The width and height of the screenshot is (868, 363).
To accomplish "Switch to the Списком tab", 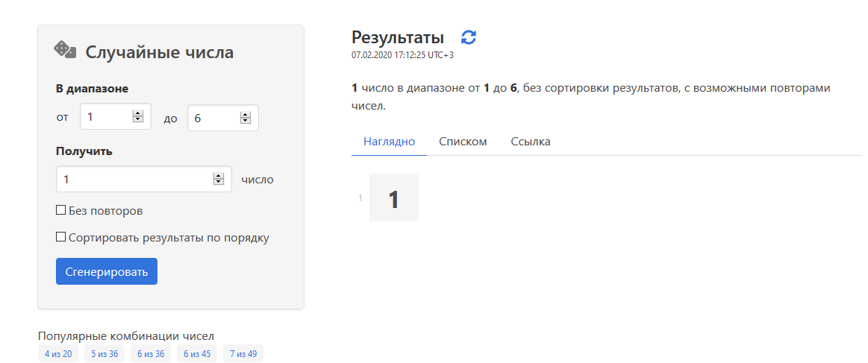I will click(463, 142).
